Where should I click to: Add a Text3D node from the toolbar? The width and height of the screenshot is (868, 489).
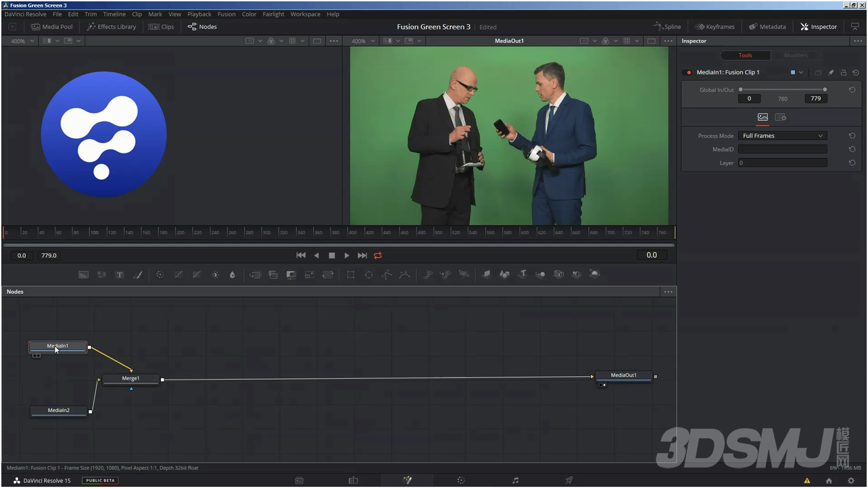tap(523, 274)
